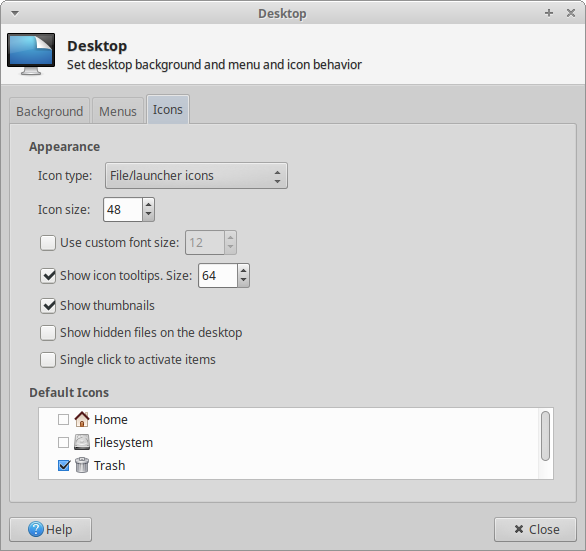Screen dimensions: 586x551
Task: Increase tooltip size with up arrow
Action: pos(243,270)
